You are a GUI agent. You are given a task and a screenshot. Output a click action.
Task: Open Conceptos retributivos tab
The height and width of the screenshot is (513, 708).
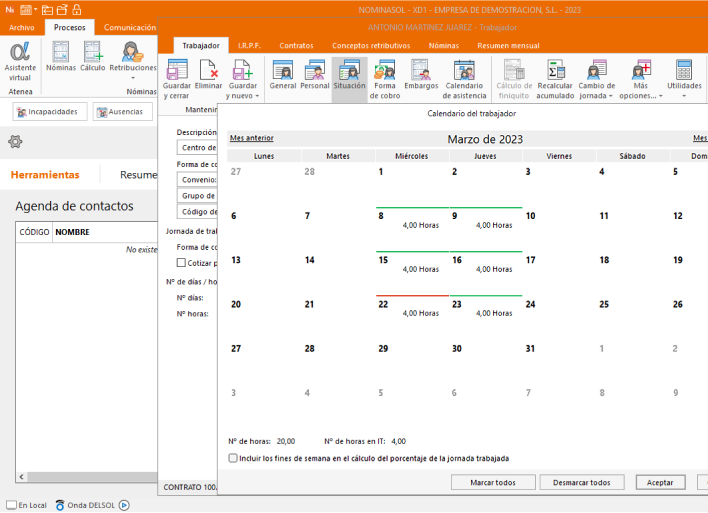tap(371, 46)
